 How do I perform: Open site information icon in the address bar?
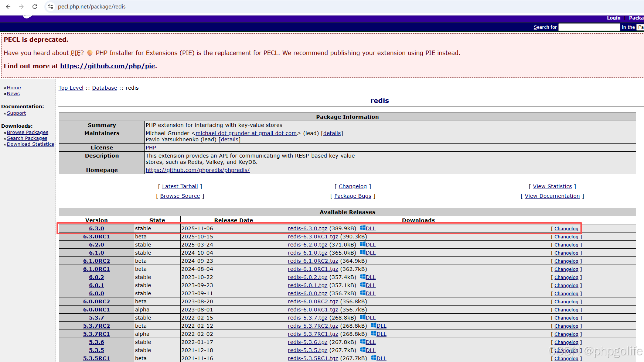[x=51, y=7]
